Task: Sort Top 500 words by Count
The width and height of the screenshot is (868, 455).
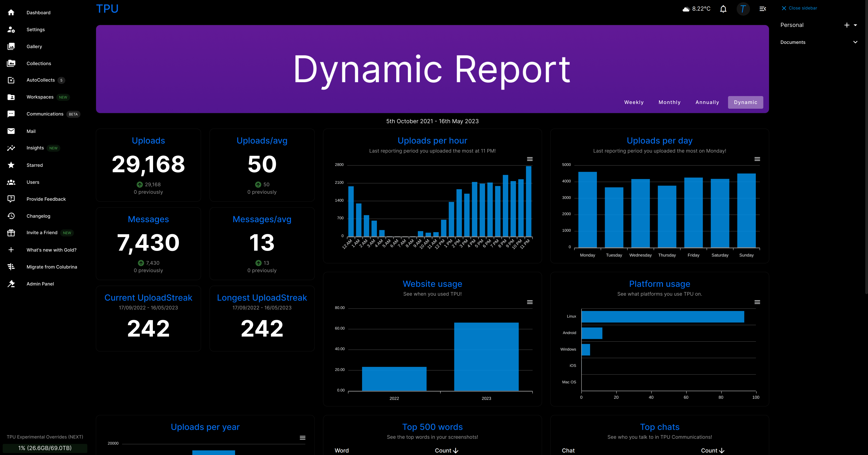Action: pyautogui.click(x=447, y=450)
